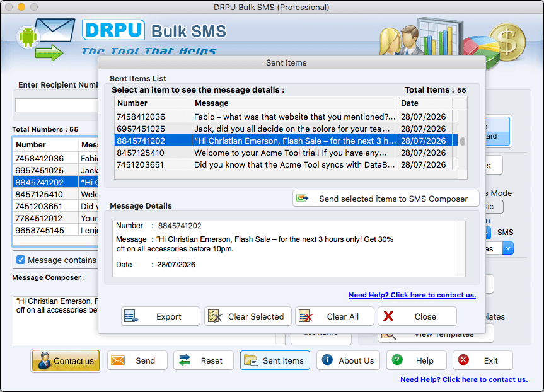The width and height of the screenshot is (544, 392).
Task: Click the orange envelope Send icon
Action: (118, 360)
